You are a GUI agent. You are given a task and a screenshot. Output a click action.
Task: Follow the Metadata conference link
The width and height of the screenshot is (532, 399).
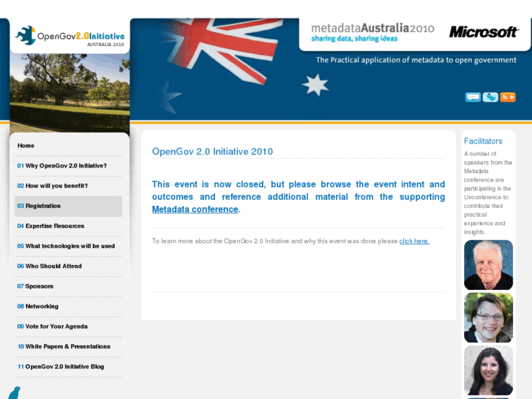pos(195,209)
